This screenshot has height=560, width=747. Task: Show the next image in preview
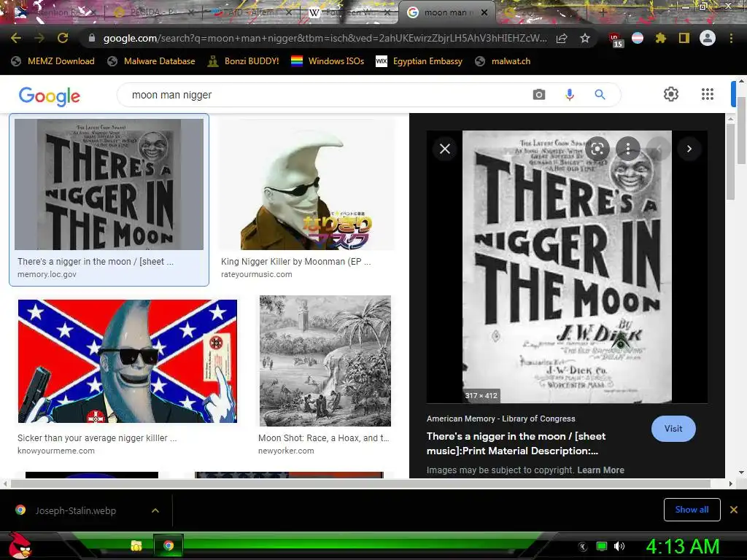pyautogui.click(x=689, y=149)
